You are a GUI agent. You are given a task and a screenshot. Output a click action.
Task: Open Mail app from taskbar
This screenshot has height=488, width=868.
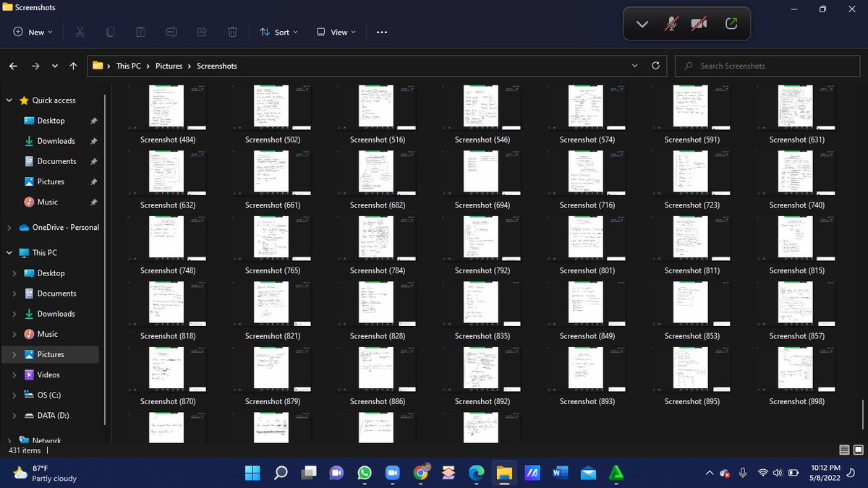click(588, 473)
